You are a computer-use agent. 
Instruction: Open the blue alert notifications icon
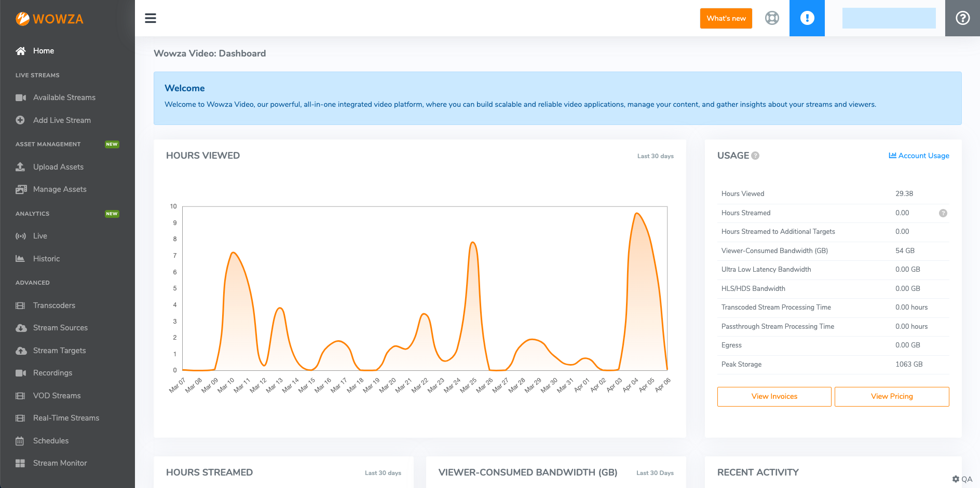click(807, 18)
